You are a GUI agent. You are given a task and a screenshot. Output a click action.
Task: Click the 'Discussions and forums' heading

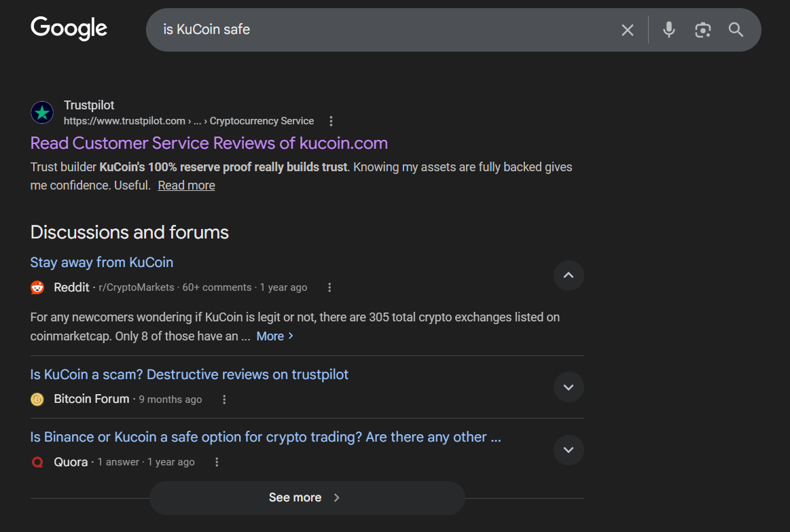pos(130,232)
